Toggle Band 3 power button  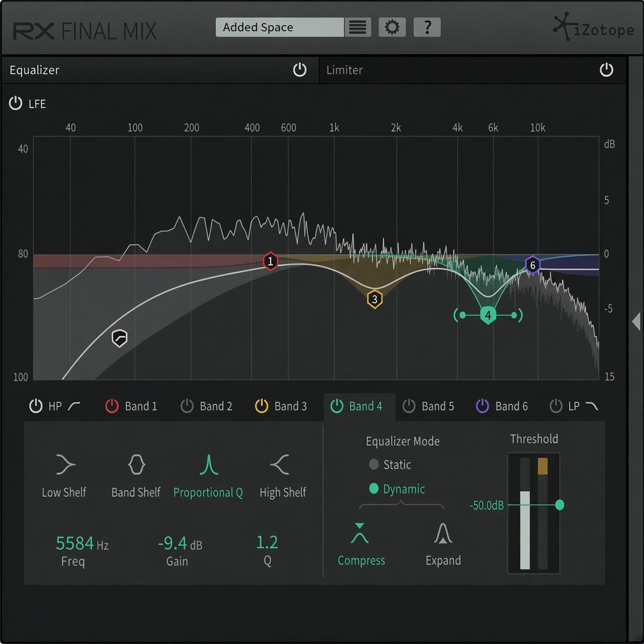click(262, 406)
